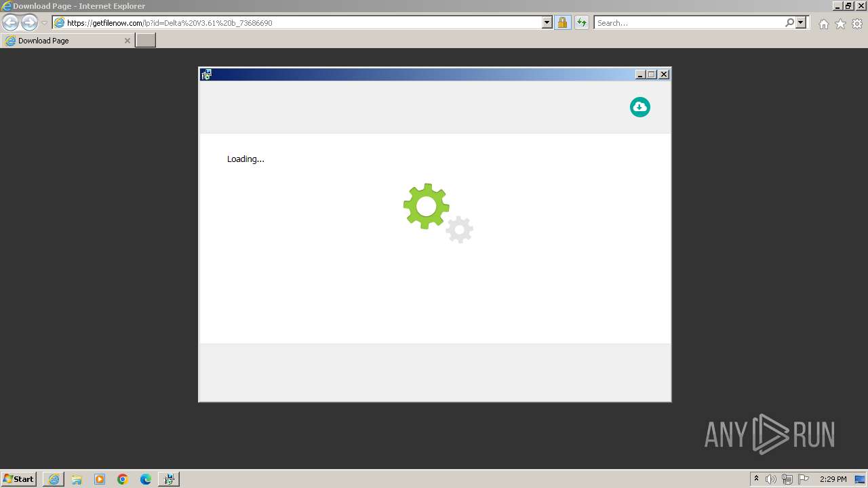Expand the search provider dropdown
This screenshot has height=488, width=868.
[801, 23]
